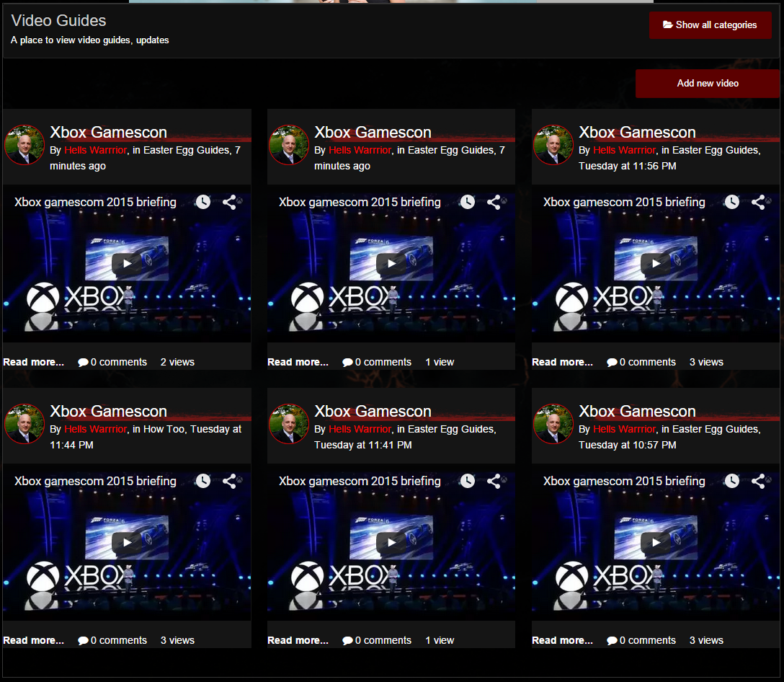Open author avatar on Tuesday 11:56 PM post
This screenshot has width=784, height=682.
(553, 145)
